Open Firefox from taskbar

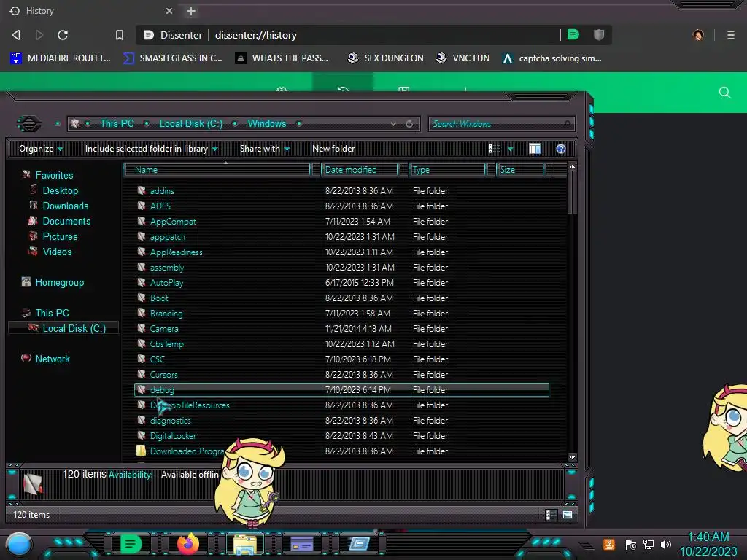187,543
